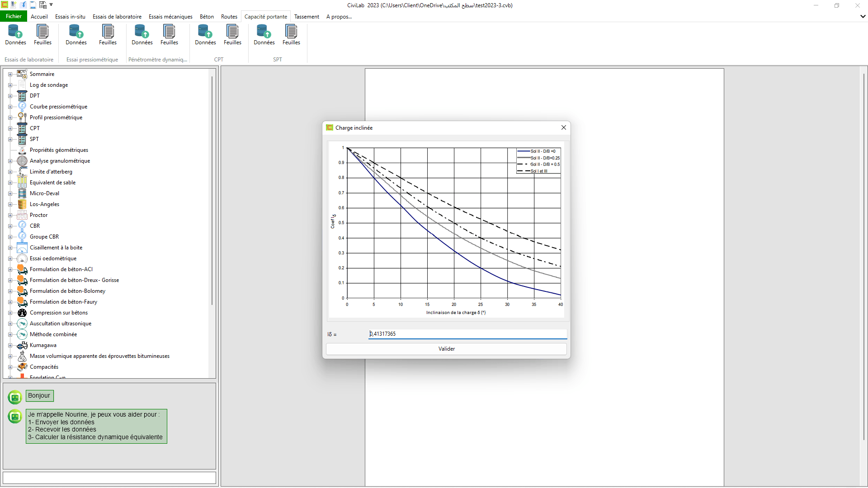Click the chat input box at bottom
This screenshot has width=868, height=488.
[x=109, y=478]
